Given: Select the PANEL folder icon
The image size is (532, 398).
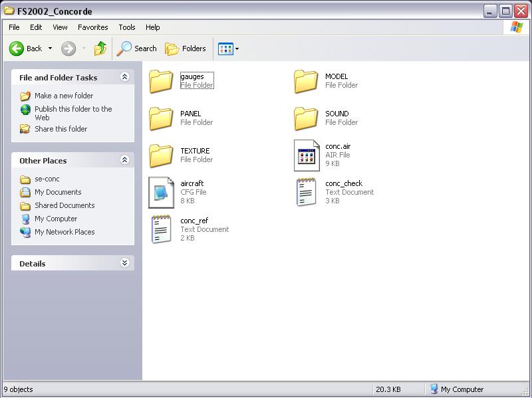Looking at the screenshot, I should coord(161,119).
